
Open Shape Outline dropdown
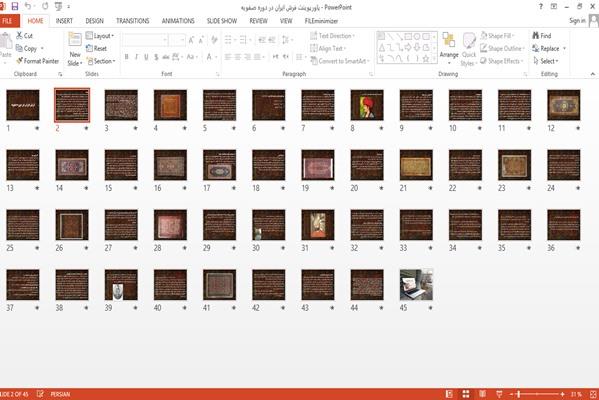tap(502, 49)
